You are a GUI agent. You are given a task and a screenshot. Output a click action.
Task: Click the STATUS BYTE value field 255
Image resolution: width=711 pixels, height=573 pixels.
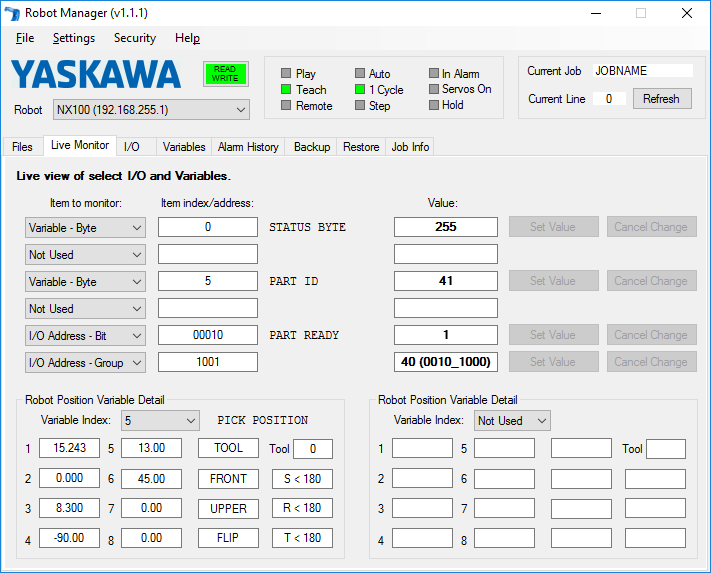point(445,227)
